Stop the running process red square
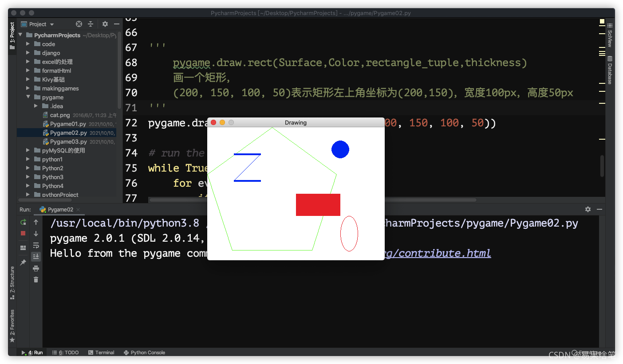This screenshot has width=623, height=364. tap(23, 233)
